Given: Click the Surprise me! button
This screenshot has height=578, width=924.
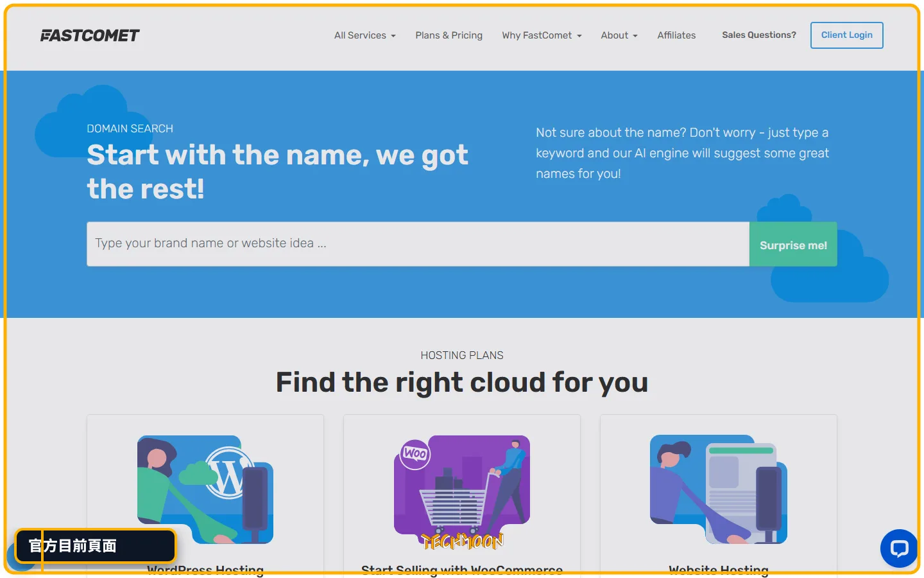Looking at the screenshot, I should [793, 244].
